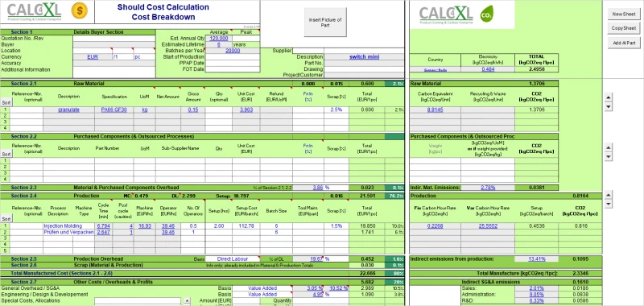This screenshot has width=644, height=306.
Task: Click down arrow spinner beside Raw Material
Action: (609, 107)
